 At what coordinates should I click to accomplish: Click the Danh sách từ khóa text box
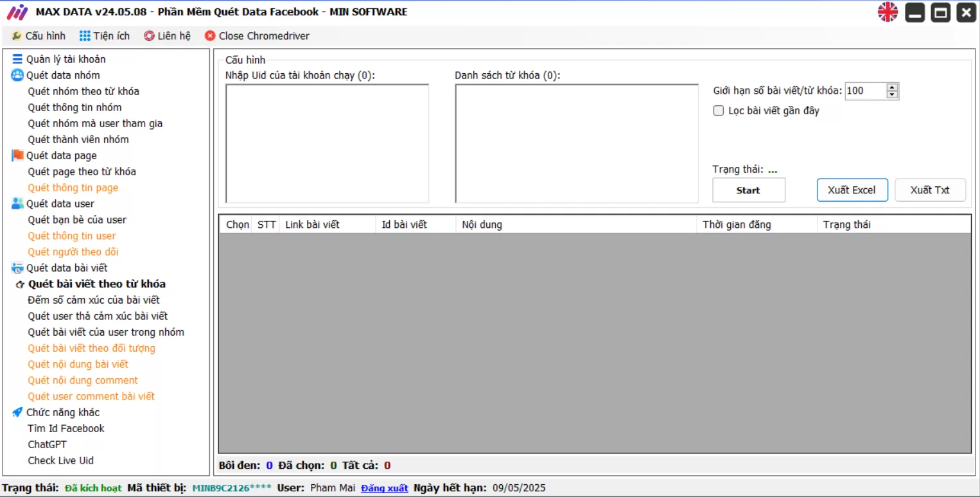tap(576, 144)
